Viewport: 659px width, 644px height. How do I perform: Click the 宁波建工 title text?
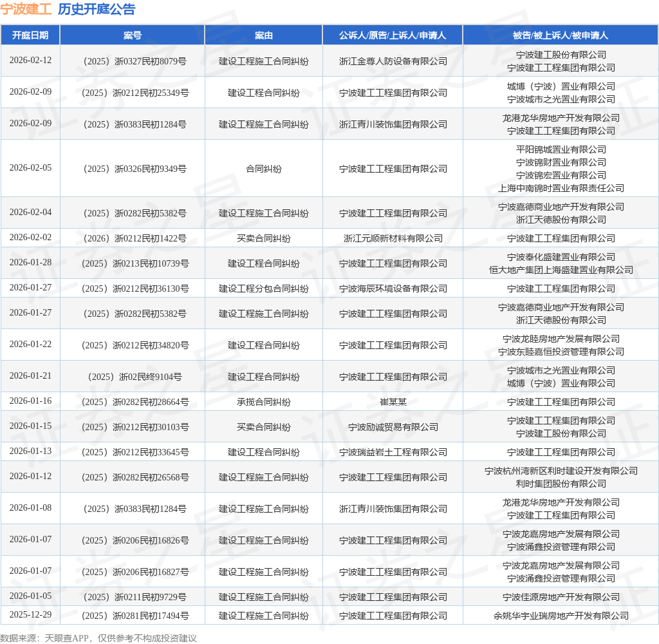[26, 9]
